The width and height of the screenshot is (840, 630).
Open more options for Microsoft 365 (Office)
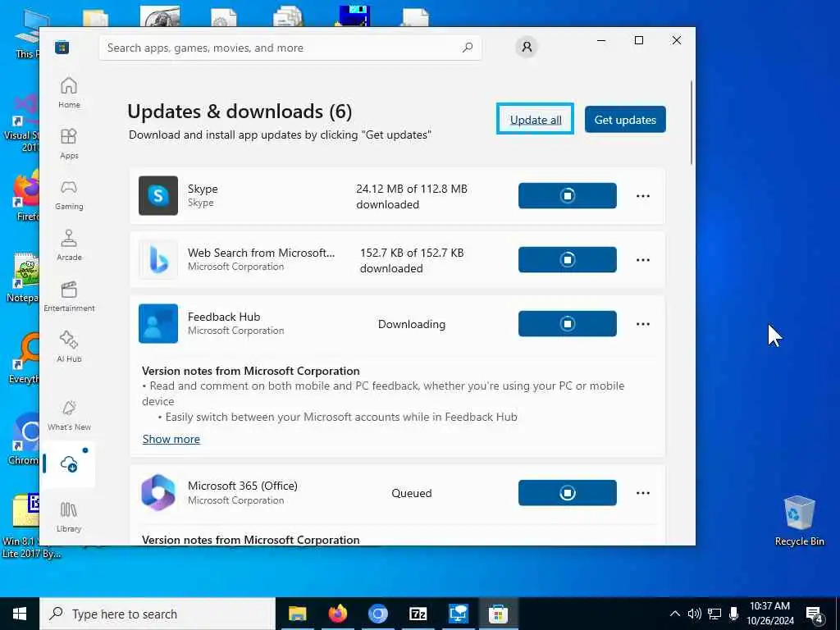[x=643, y=493]
